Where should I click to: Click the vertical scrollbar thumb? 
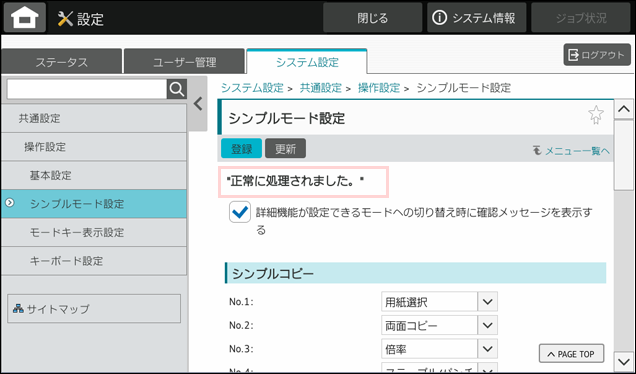tap(623, 154)
